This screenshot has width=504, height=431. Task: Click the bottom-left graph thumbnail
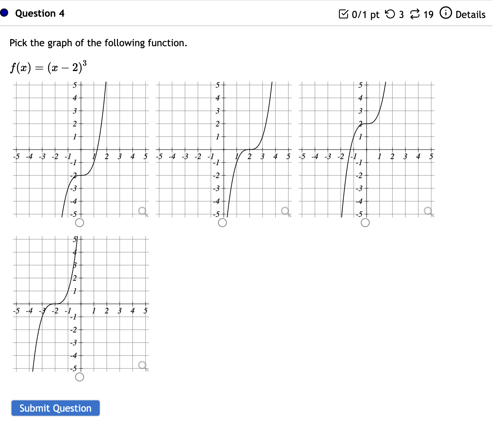pos(82,303)
